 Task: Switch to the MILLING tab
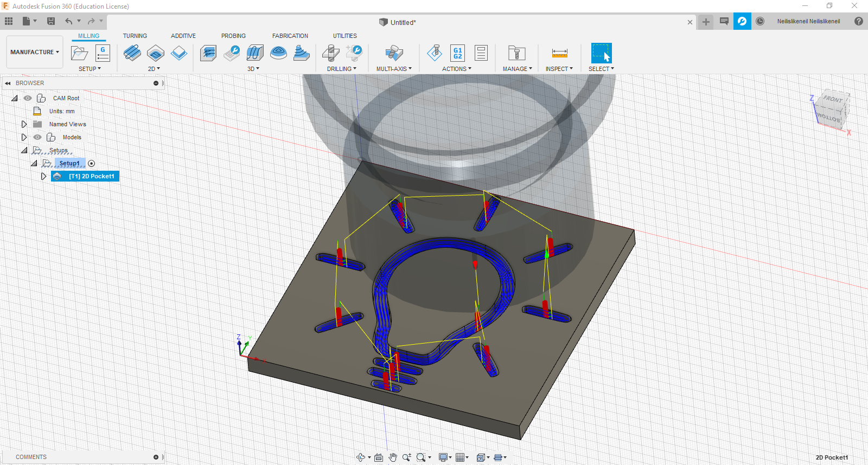tap(88, 36)
